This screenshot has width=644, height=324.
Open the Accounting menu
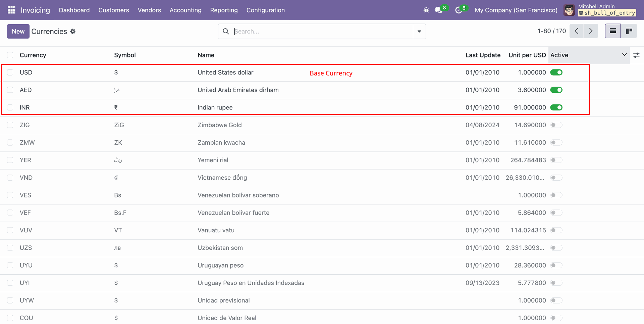(x=185, y=10)
